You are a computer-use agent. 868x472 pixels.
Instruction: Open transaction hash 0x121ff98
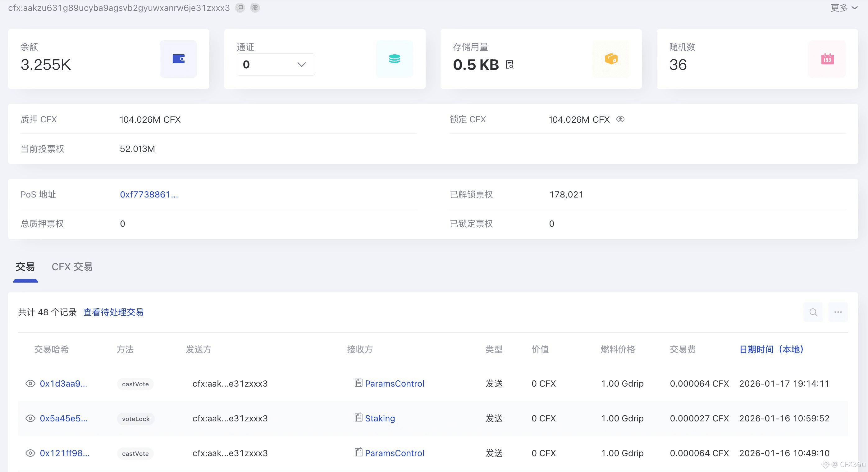pyautogui.click(x=64, y=453)
